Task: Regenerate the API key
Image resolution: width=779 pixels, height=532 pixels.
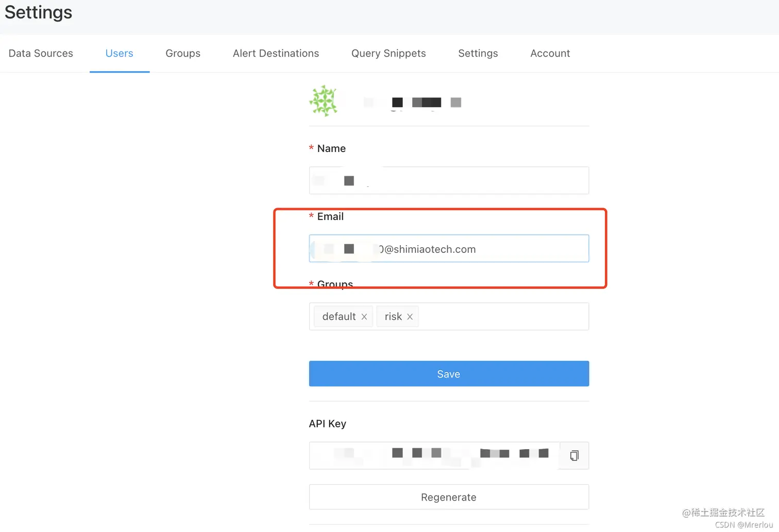Action: [x=449, y=497]
